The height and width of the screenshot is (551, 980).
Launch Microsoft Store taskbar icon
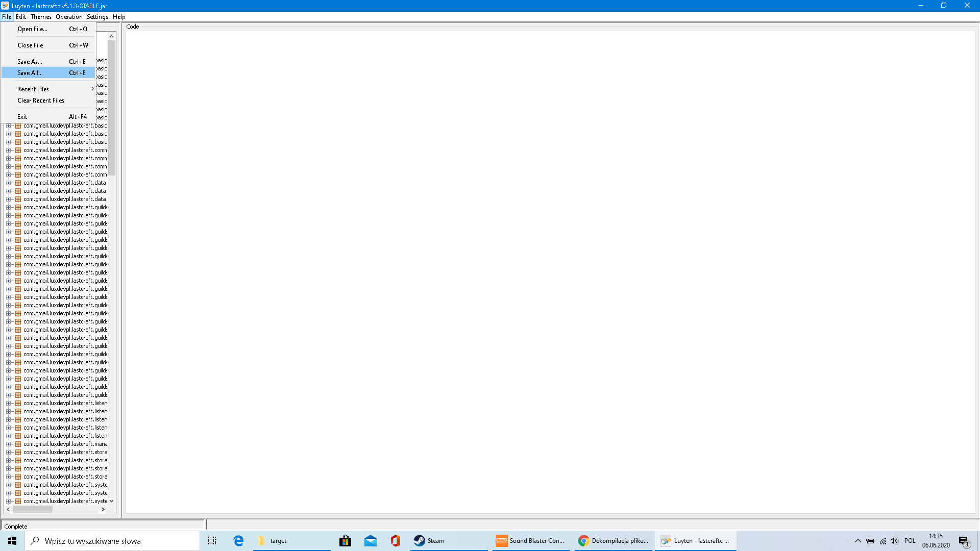point(346,541)
